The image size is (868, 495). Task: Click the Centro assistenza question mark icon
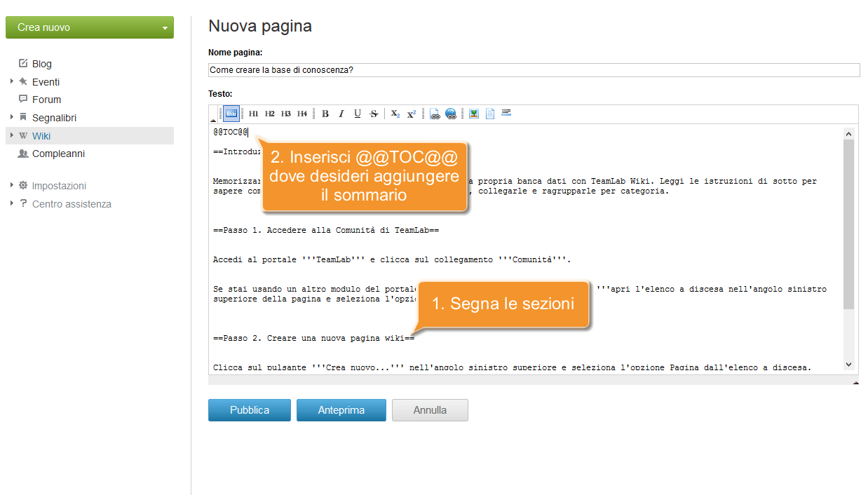23,203
